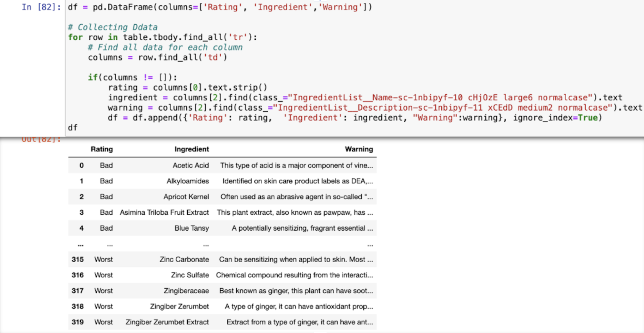
Task: Click the 'rating = columns[0]' line
Action: click(187, 88)
